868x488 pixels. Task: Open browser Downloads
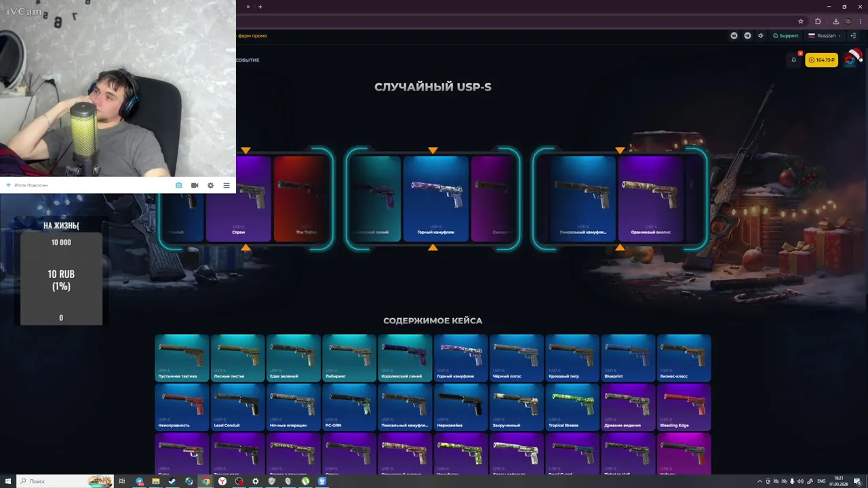tap(836, 21)
